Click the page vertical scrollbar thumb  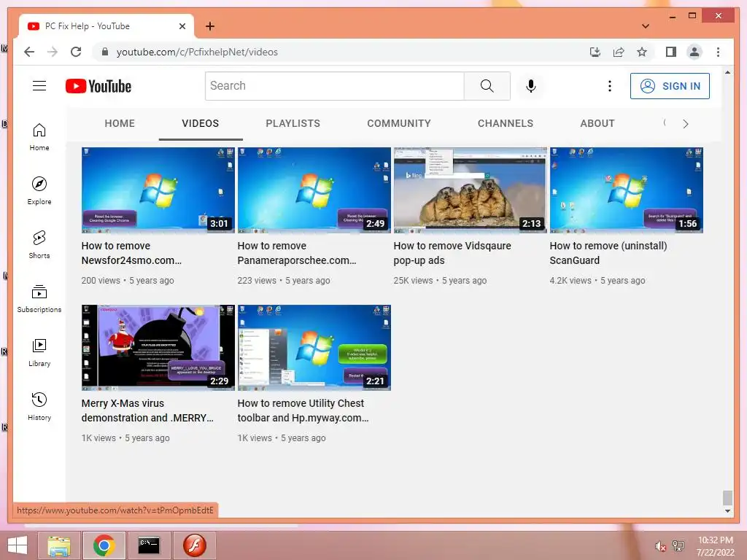[x=727, y=497]
